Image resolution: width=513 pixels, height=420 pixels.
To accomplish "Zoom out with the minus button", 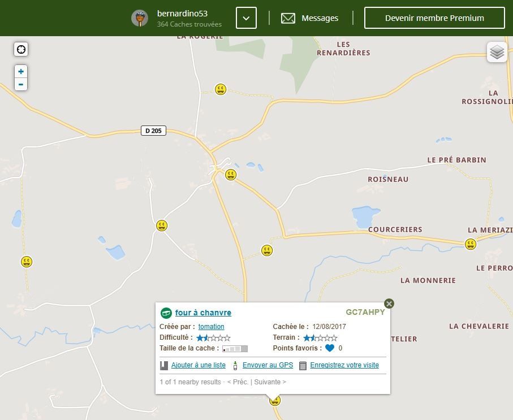I will click(x=21, y=84).
